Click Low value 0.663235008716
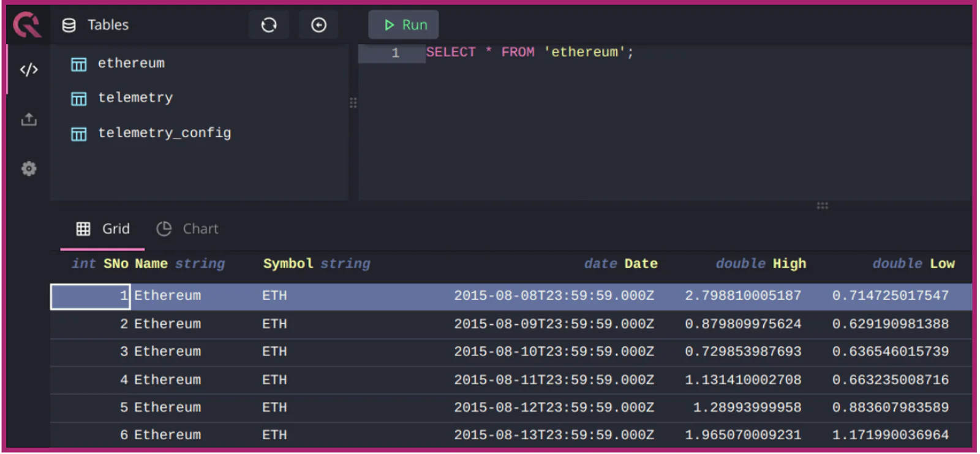Viewport: 980px width, 454px height. 891,380
